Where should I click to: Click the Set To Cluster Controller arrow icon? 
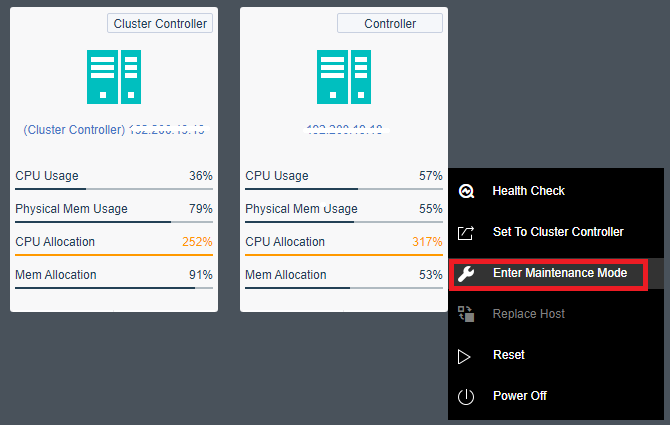pyautogui.click(x=465, y=232)
